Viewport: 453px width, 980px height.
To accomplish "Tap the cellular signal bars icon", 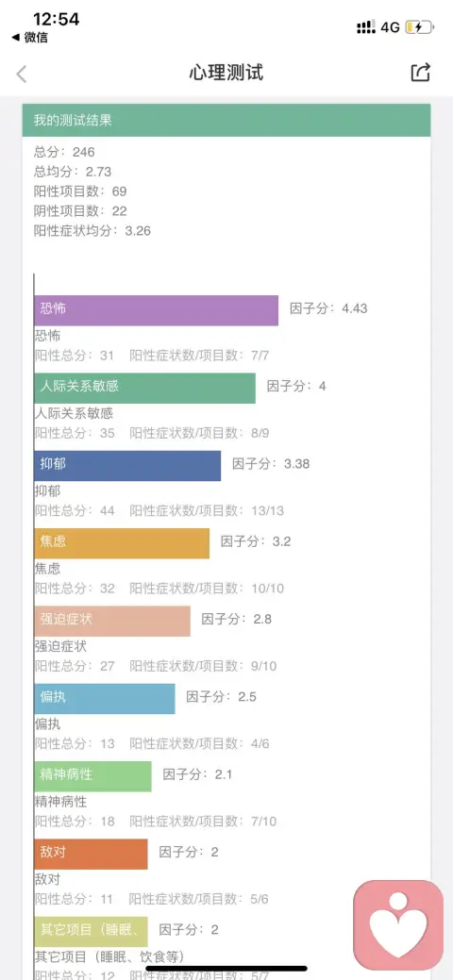I will 366,26.
